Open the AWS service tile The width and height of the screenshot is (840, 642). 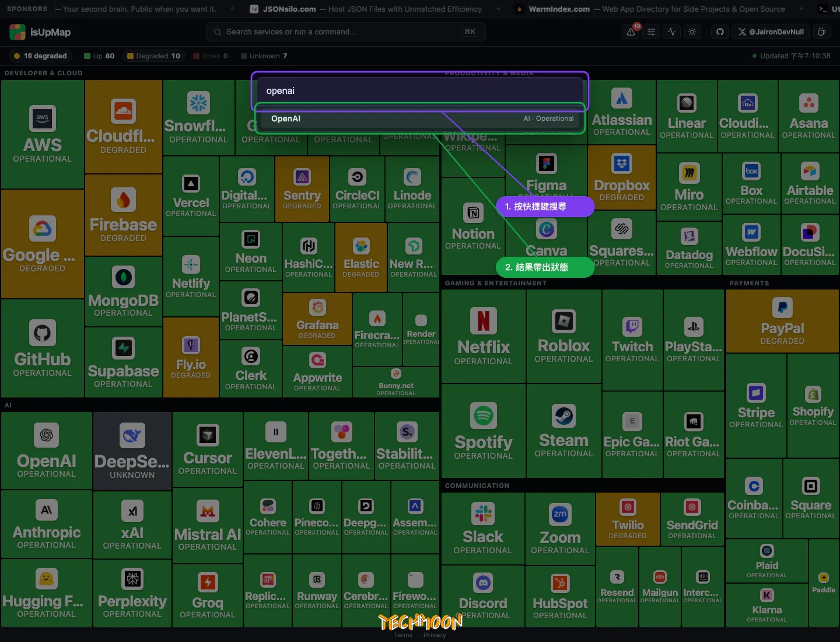tap(43, 134)
